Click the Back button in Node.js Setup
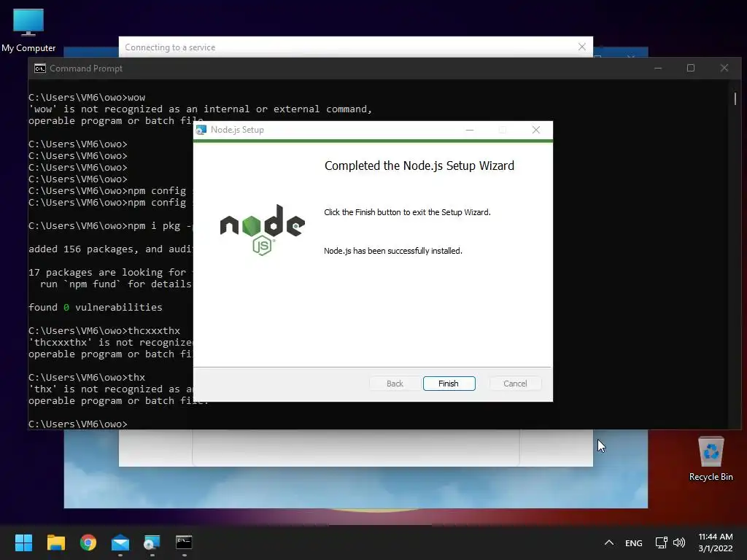Viewport: 747px width, 560px height. click(395, 384)
